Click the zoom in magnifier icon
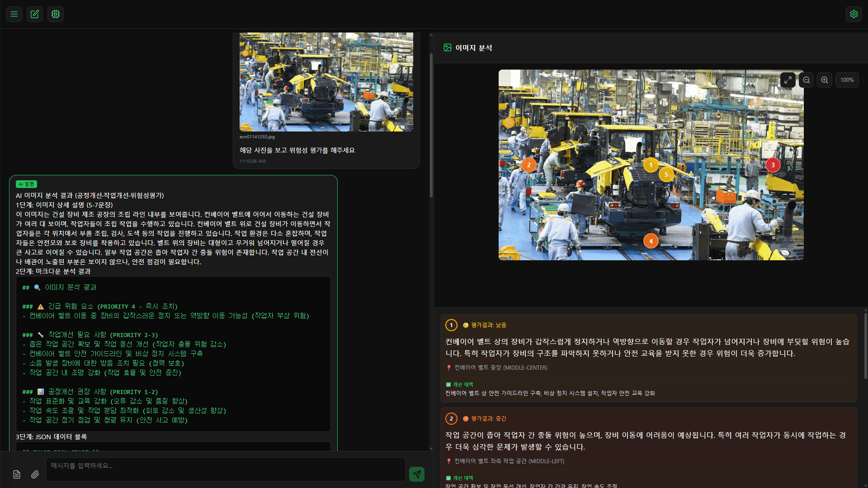Screen dimensions: 868x488 825,80
